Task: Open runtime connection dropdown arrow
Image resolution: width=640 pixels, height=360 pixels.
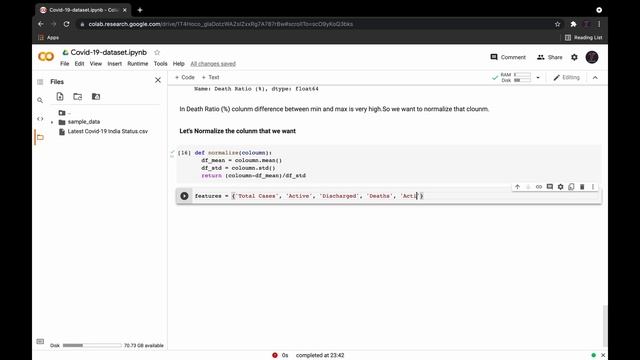Action: 538,78
